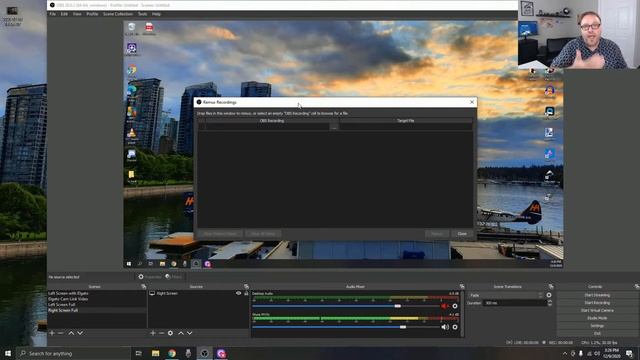Click the browse ellipsis button in Remux dialog
The image size is (640, 360).
334,127
